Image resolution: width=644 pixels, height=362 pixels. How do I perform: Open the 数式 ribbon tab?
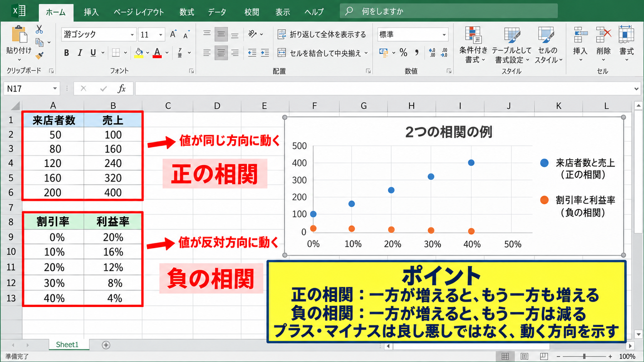point(187,12)
